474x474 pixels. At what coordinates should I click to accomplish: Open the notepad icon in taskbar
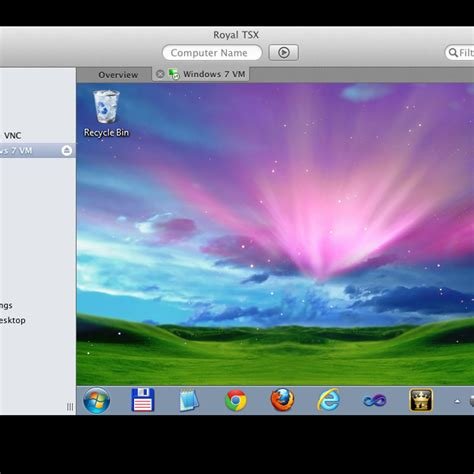pos(189,400)
